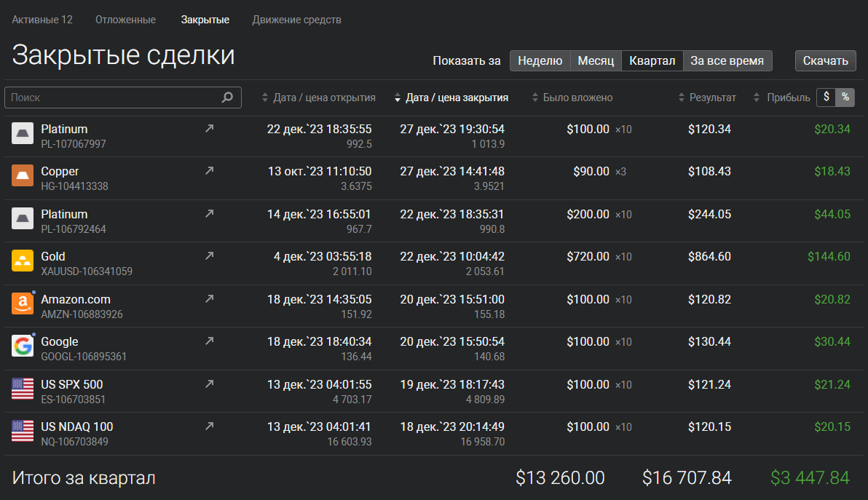Click the magnifier icon in search field
The image size is (868, 500).
(x=227, y=98)
